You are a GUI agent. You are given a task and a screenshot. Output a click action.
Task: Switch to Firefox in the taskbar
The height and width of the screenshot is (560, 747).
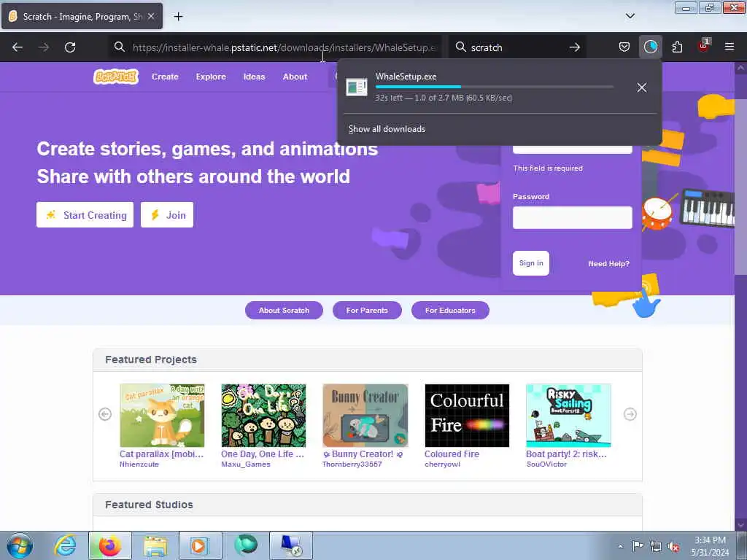click(x=109, y=545)
